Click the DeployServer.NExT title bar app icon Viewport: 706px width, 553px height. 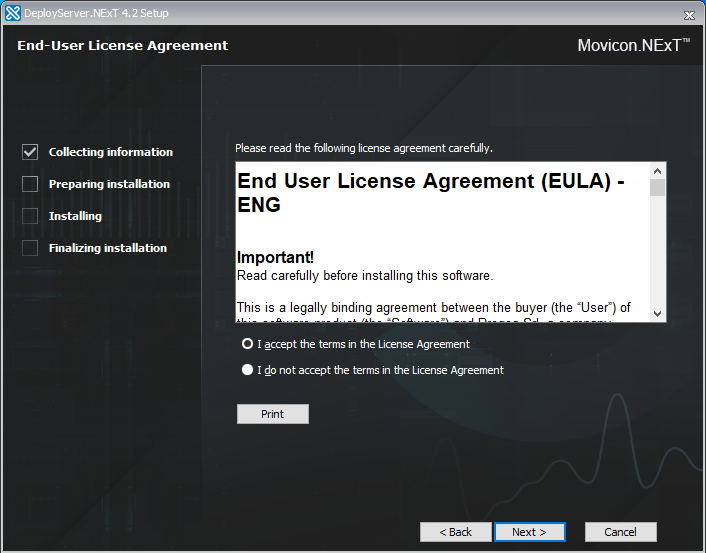click(x=13, y=13)
